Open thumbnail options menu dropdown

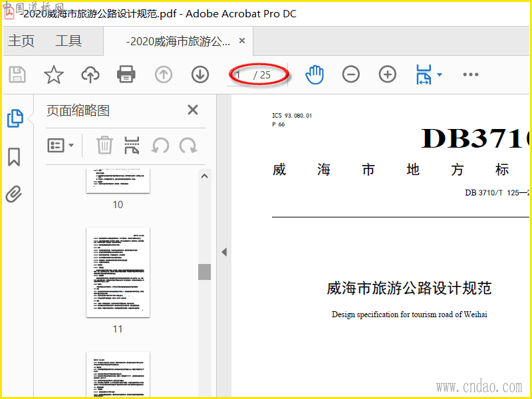click(61, 145)
